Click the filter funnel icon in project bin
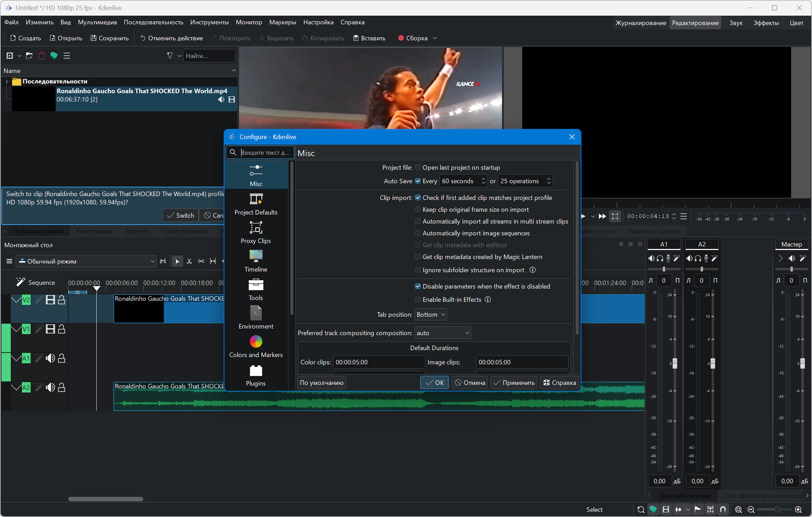 [170, 56]
